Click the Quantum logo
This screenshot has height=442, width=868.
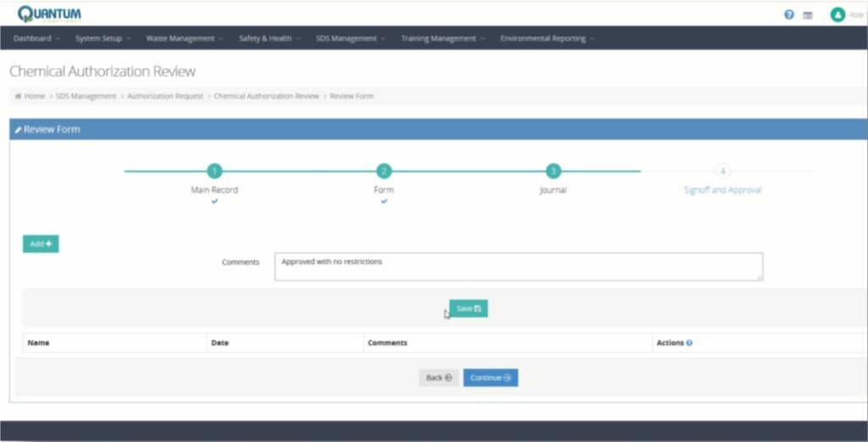coord(50,14)
